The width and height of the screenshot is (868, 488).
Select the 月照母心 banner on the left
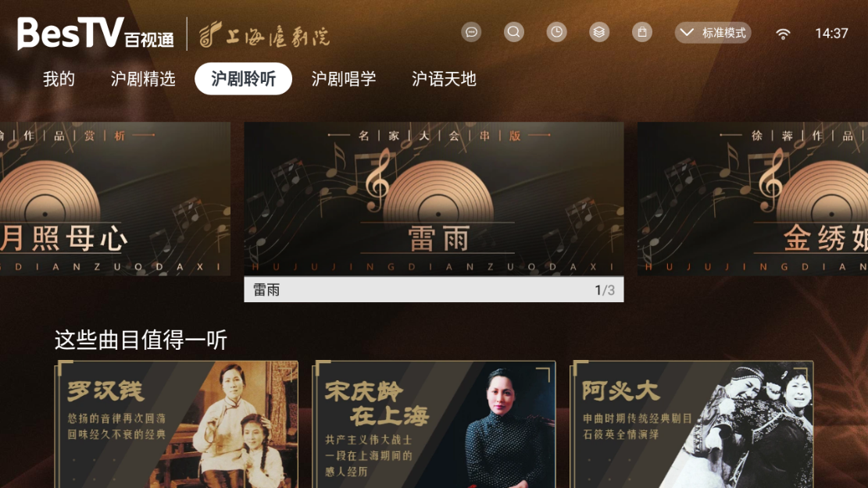click(115, 198)
